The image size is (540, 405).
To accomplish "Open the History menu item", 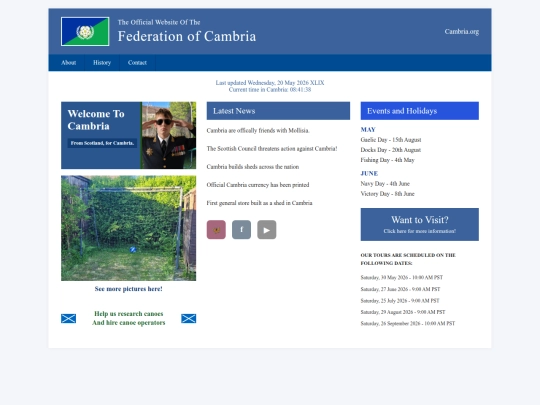I will pos(102,63).
